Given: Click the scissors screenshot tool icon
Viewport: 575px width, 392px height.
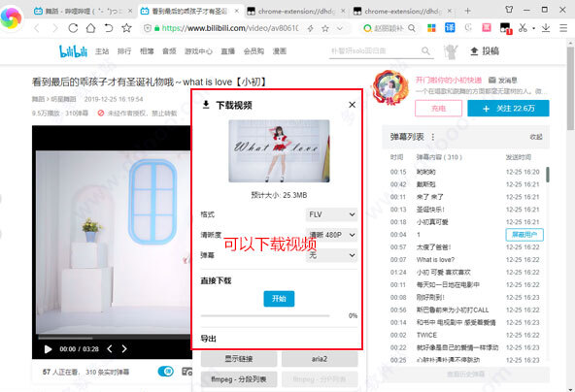Looking at the screenshot, I should 523,28.
